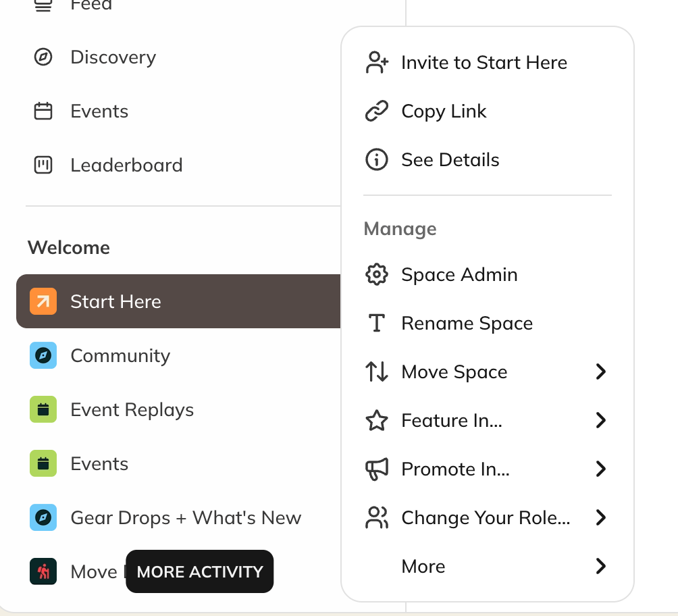Click the See Details info icon
Screen dimensions: 678x616
point(377,159)
